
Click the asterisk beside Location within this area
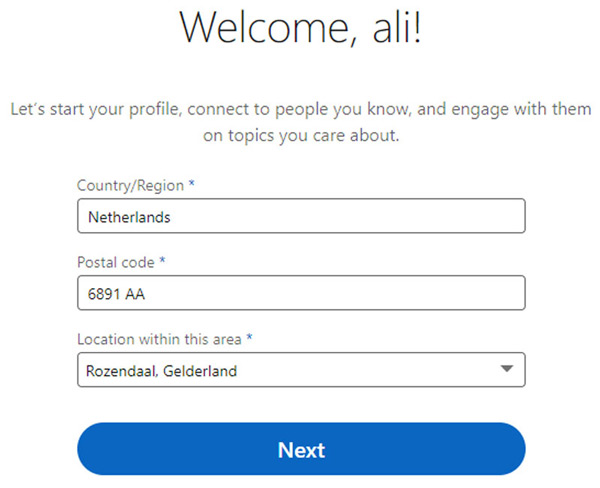point(249,340)
